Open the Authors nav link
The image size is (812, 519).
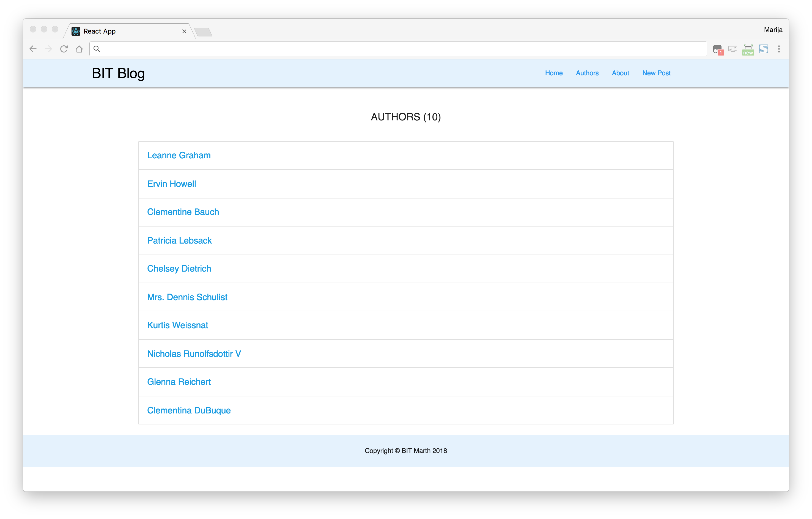587,73
